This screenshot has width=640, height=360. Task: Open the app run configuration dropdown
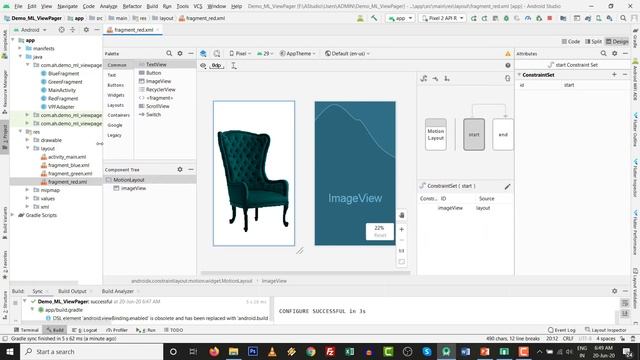pos(400,18)
